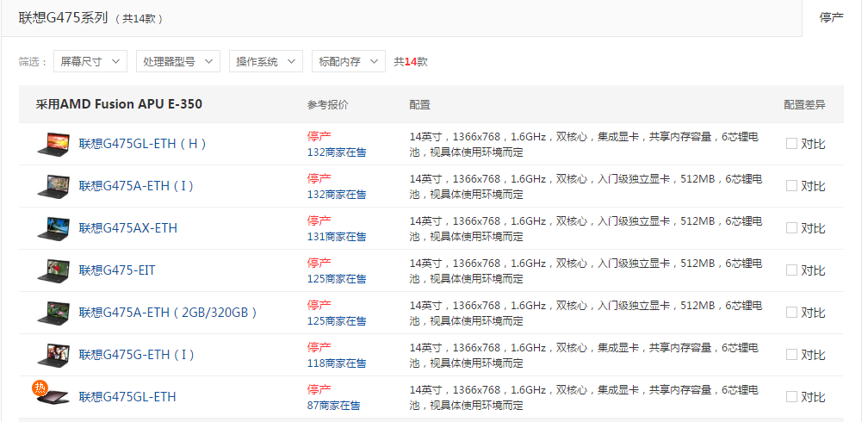View the 131商家在售 sellers link
Image resolution: width=868 pixels, height=422 pixels.
pyautogui.click(x=337, y=237)
